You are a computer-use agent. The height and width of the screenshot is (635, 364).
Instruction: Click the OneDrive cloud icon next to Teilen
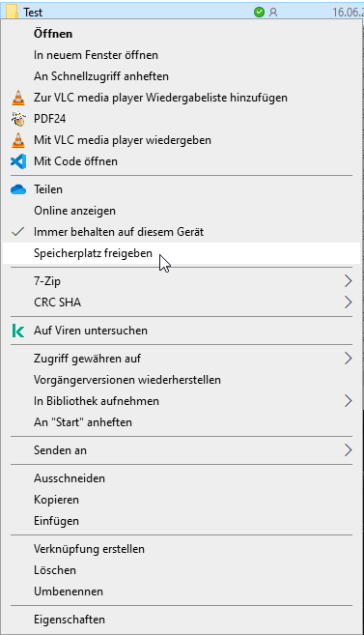(x=18, y=189)
